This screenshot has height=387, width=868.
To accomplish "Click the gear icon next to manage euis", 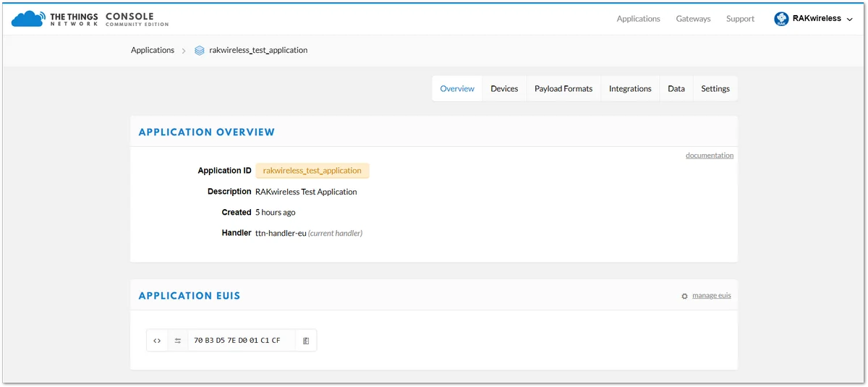I will [x=685, y=296].
